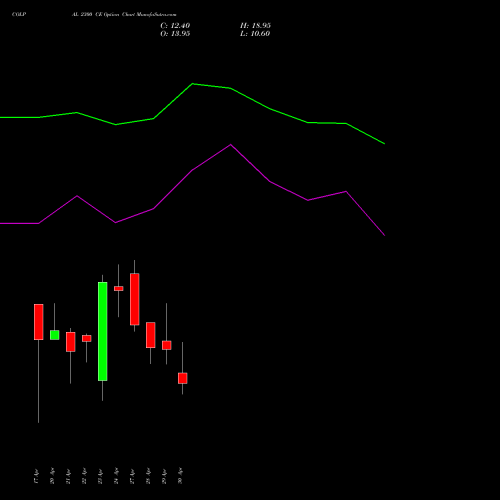Click the red candle body of 21 Apr
The image size is (500, 500).
pos(71,342)
